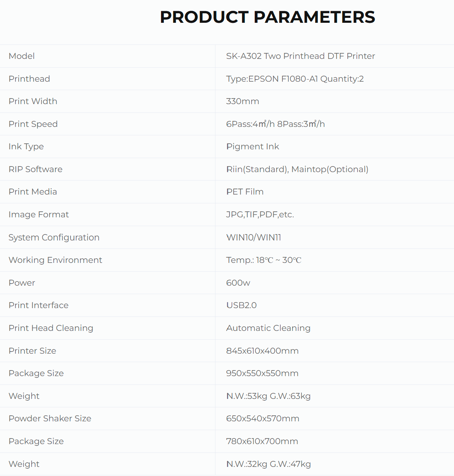Image resolution: width=454 pixels, height=476 pixels.
Task: Select the Print Width label
Action: (x=33, y=101)
